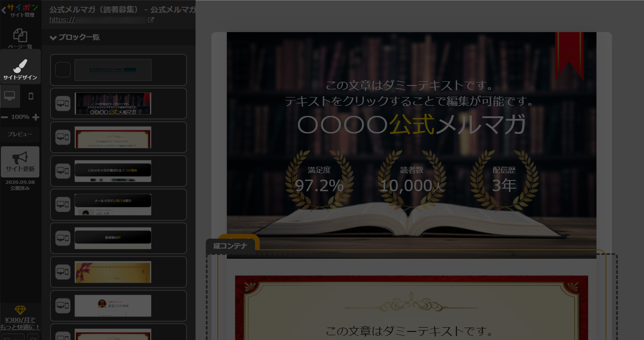
Task: Click the 読者数 10,000人 laurel badge
Action: click(412, 180)
